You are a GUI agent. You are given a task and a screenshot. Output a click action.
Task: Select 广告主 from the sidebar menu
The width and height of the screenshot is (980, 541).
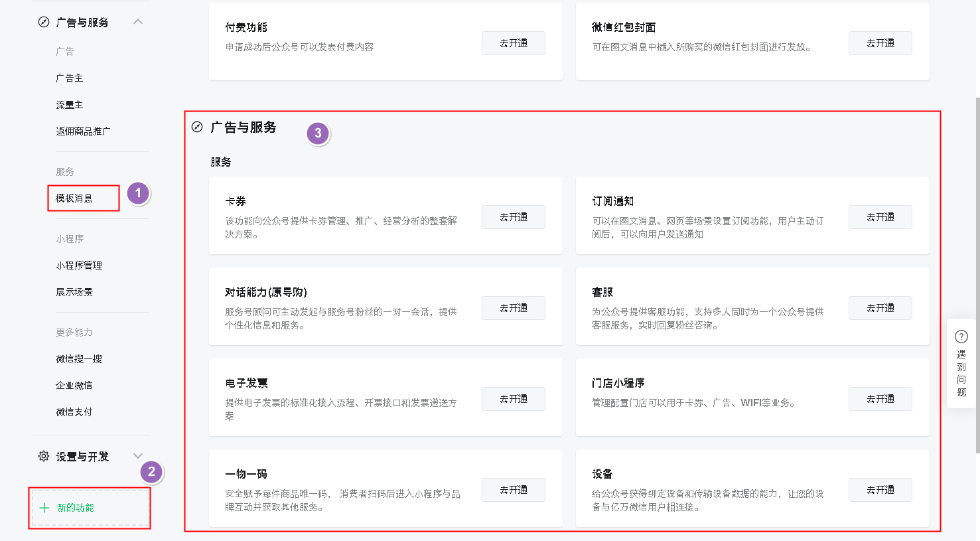[x=70, y=78]
